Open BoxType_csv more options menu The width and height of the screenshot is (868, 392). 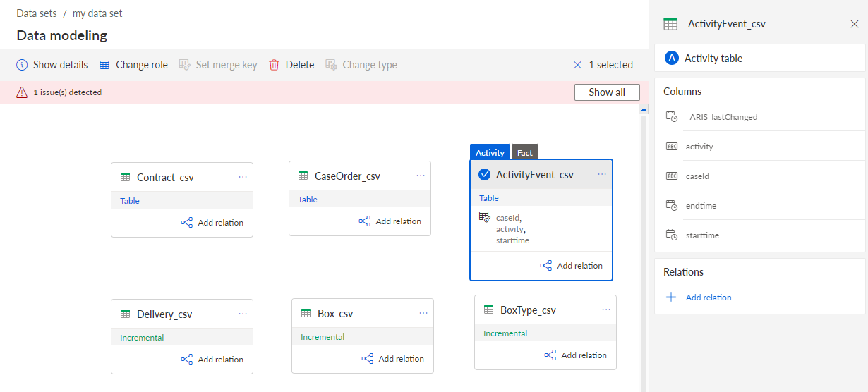point(606,310)
